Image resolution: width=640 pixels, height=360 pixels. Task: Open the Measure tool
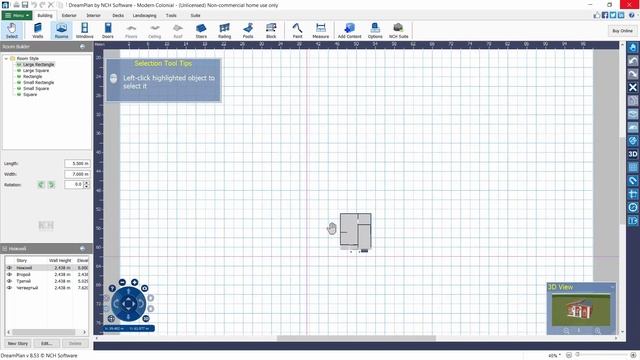pyautogui.click(x=320, y=31)
